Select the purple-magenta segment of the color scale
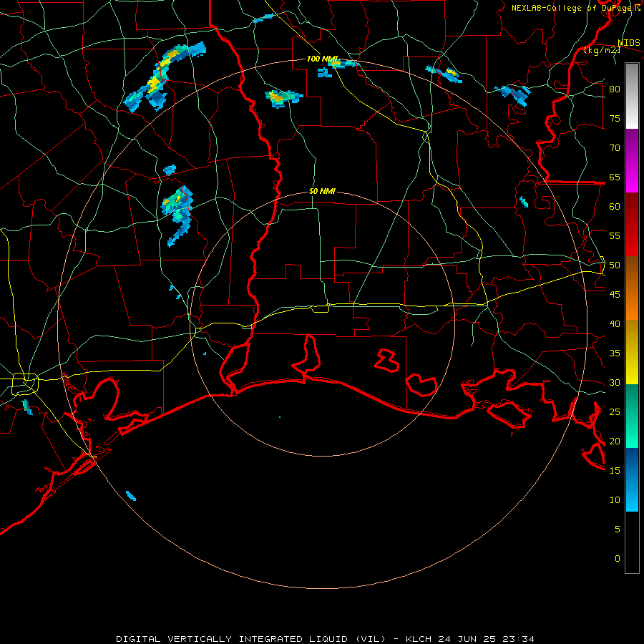 (632, 161)
